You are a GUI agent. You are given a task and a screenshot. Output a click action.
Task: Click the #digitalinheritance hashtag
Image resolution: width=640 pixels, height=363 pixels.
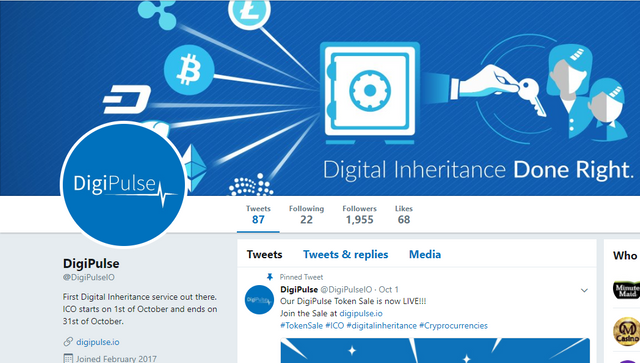382,326
